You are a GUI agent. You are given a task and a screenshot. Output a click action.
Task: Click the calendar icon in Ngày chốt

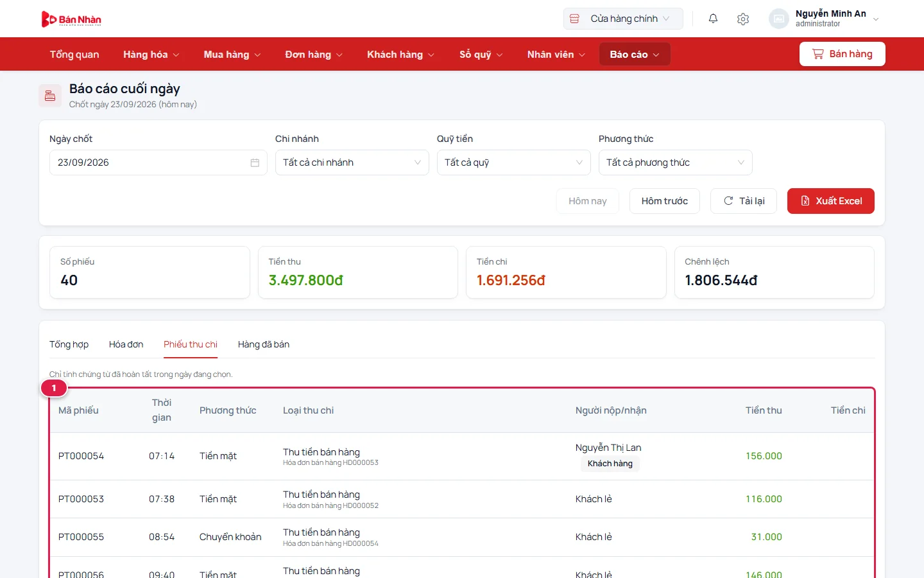(x=255, y=162)
